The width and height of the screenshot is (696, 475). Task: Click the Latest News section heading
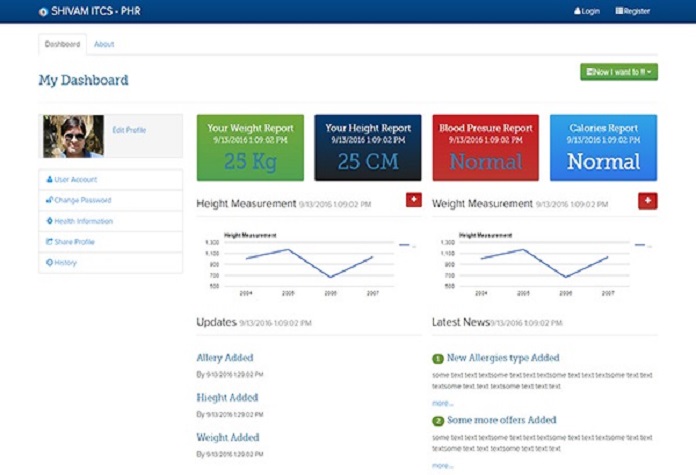(x=460, y=322)
